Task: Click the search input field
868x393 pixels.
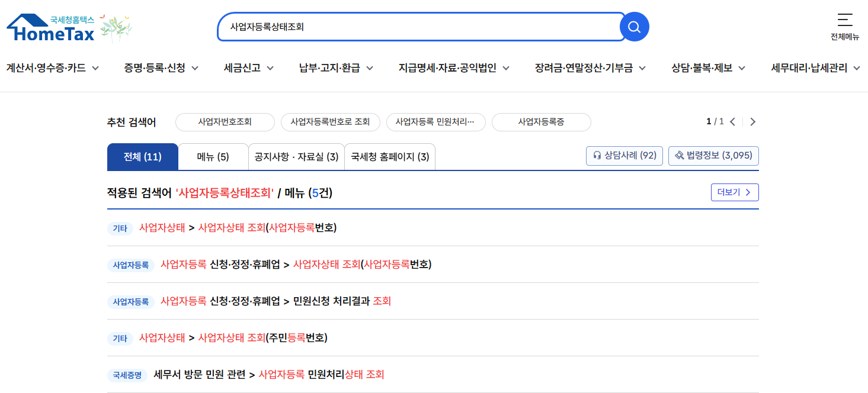Action: [x=421, y=27]
